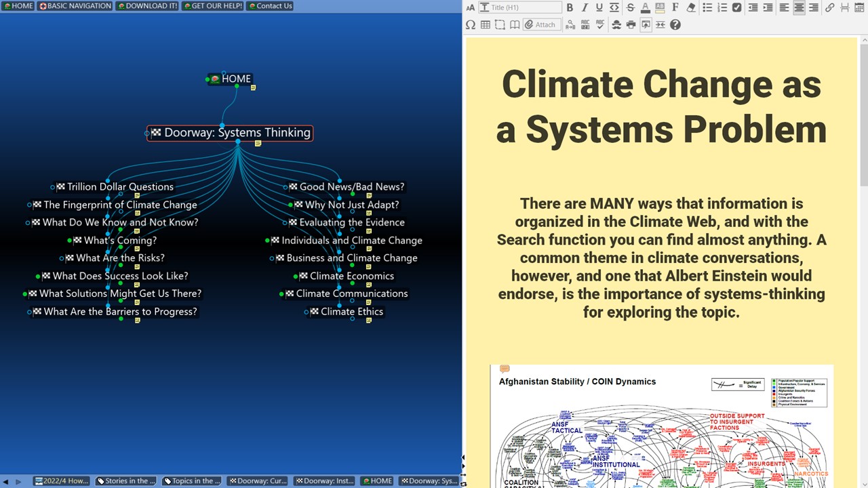Toggle the pop-out notes window button
The width and height of the screenshot is (868, 488).
click(646, 25)
